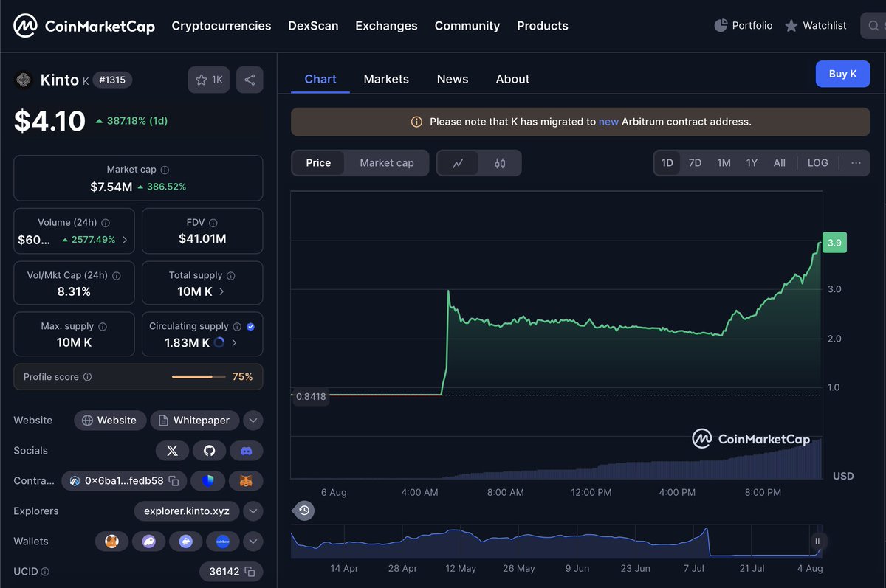Screen dimensions: 886x588
Task: Click the chart history clock icon
Action: point(304,510)
